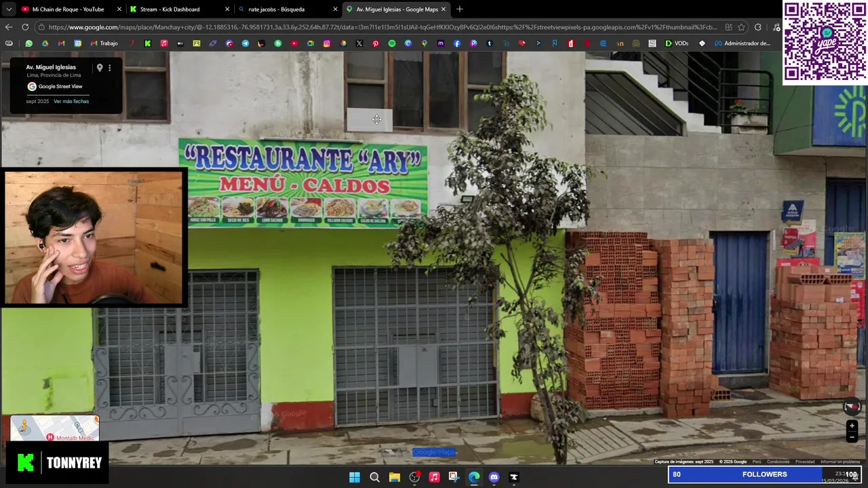
Task: Close the Google Maps tab
Action: pyautogui.click(x=443, y=9)
